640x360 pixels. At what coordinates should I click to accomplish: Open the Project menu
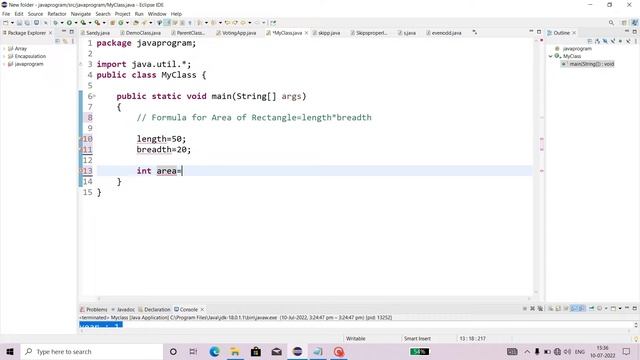pyautogui.click(x=122, y=14)
